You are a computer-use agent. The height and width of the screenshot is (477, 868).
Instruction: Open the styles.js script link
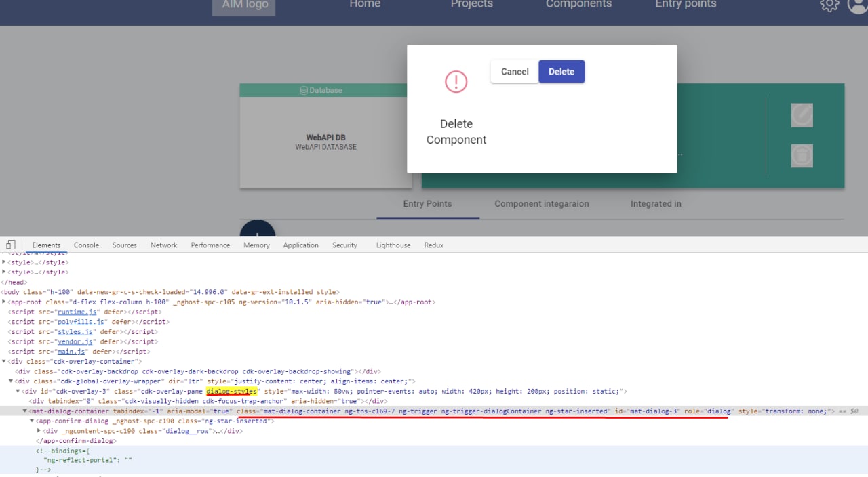[x=75, y=332]
